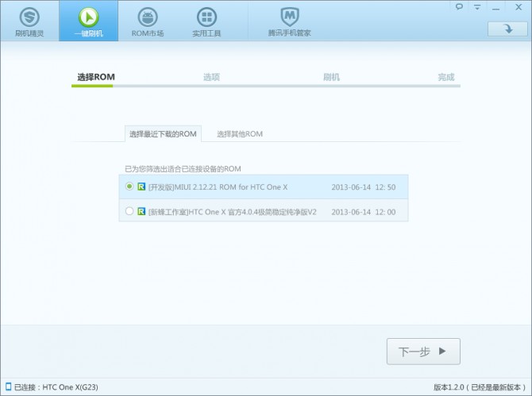
Task: Click the 已连接：HTC One X(G23) status text
Action: pos(56,387)
